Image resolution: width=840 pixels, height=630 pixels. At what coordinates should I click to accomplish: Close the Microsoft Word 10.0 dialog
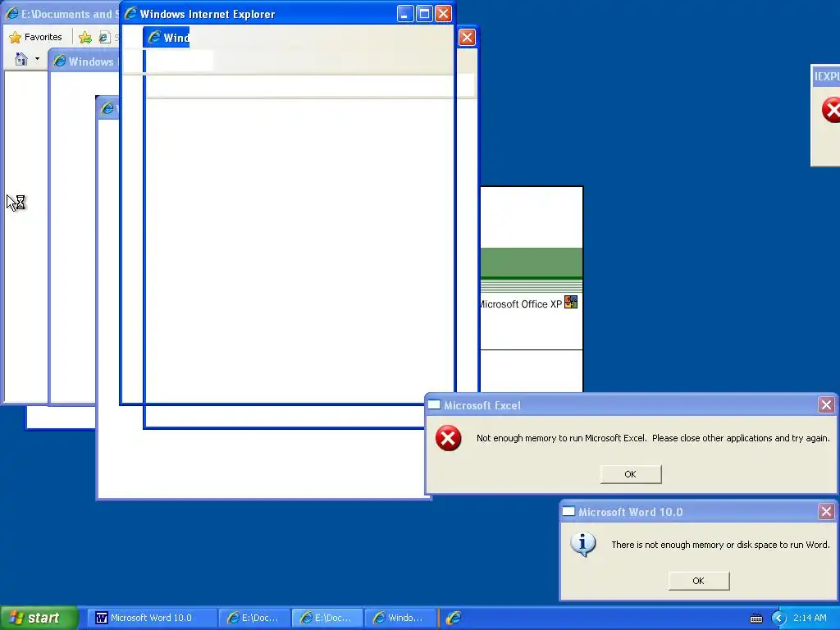coord(826,512)
